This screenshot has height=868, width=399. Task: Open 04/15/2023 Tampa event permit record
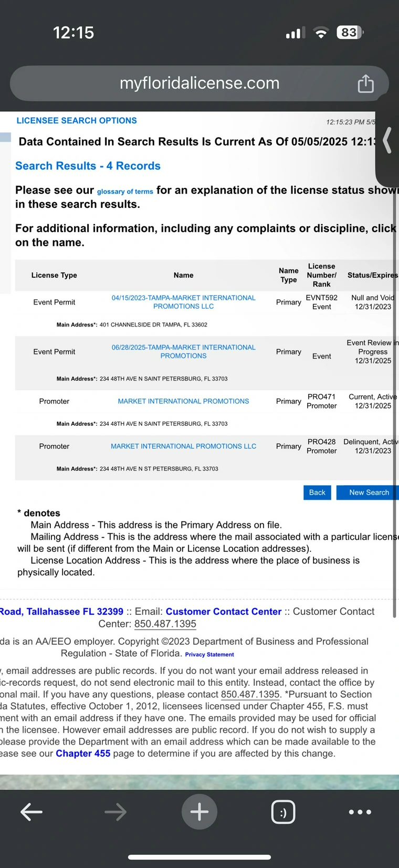[184, 302]
